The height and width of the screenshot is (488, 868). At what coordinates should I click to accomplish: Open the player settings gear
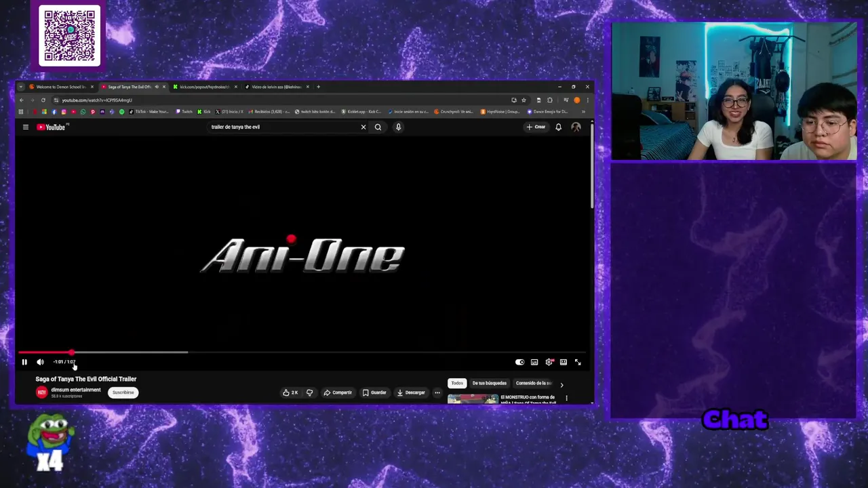coord(549,362)
